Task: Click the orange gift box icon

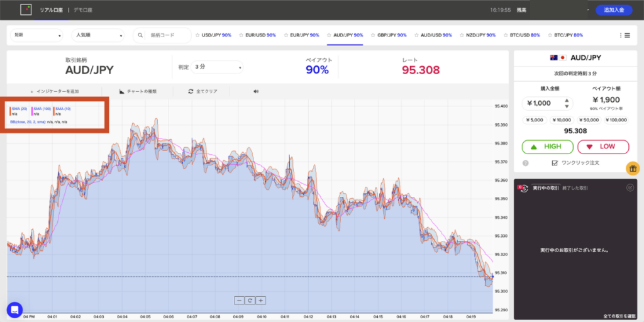Action: tap(633, 168)
